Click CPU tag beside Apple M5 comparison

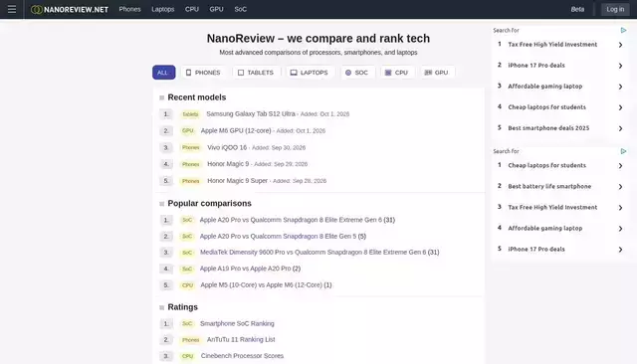(x=187, y=285)
